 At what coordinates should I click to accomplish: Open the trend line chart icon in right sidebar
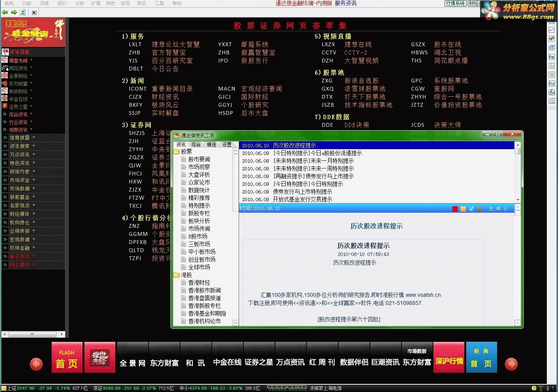point(552,30)
